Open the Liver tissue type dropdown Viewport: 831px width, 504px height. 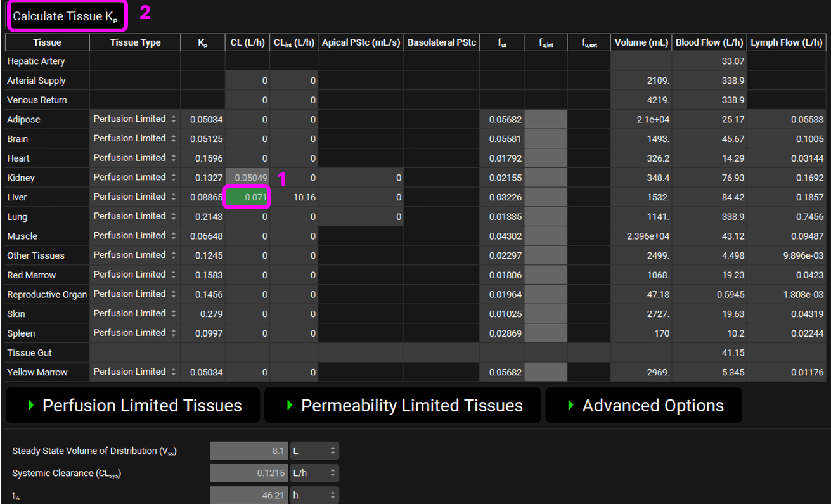[x=134, y=197]
